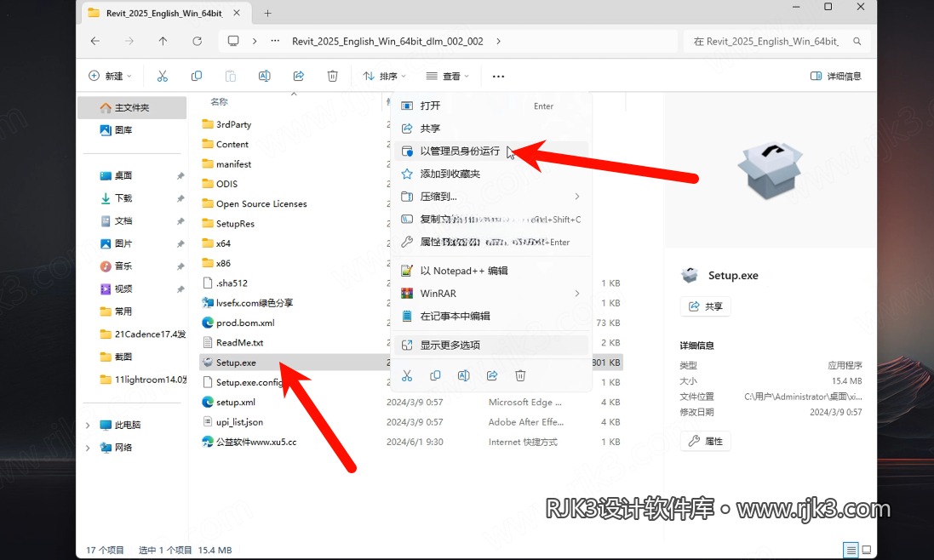
Task: Open the 21Cadence17.4 sidebar folder
Action: [x=143, y=334]
